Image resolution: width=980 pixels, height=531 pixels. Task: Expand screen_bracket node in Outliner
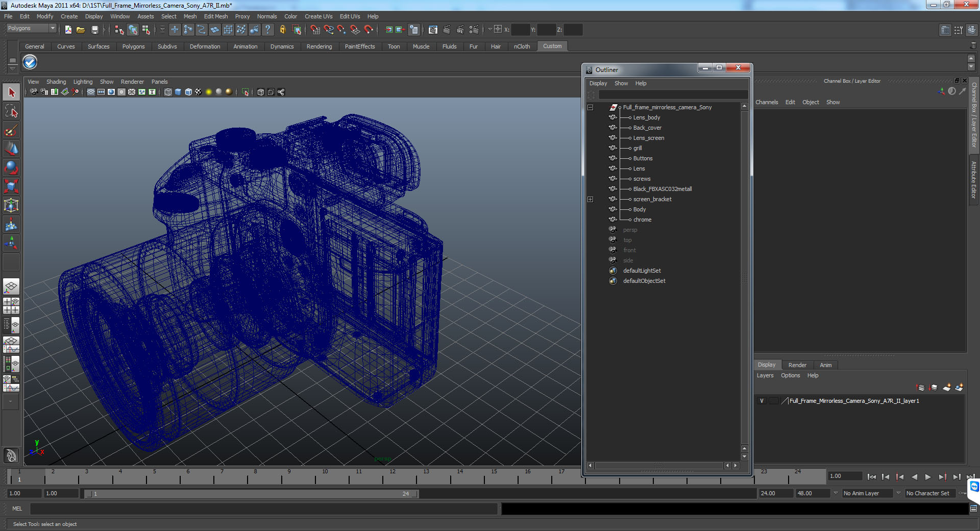point(591,200)
